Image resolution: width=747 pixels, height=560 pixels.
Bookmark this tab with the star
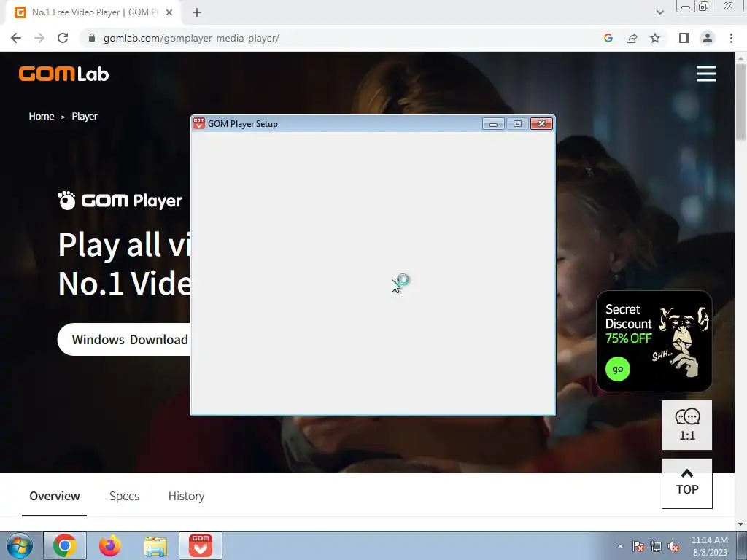point(655,38)
